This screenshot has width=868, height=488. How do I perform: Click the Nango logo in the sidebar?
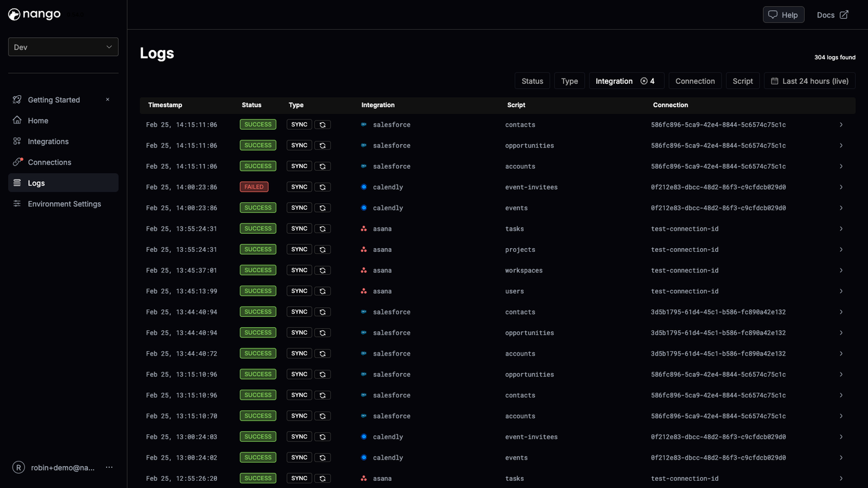pyautogui.click(x=34, y=14)
